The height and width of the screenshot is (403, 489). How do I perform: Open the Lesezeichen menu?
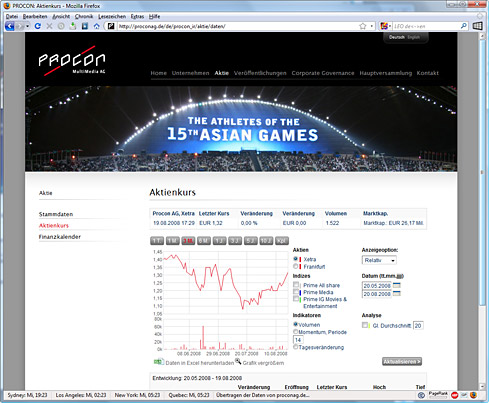click(x=112, y=16)
